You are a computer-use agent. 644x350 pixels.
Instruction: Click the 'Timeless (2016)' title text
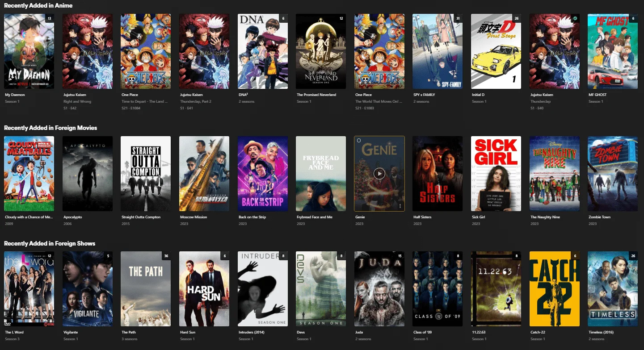(601, 332)
